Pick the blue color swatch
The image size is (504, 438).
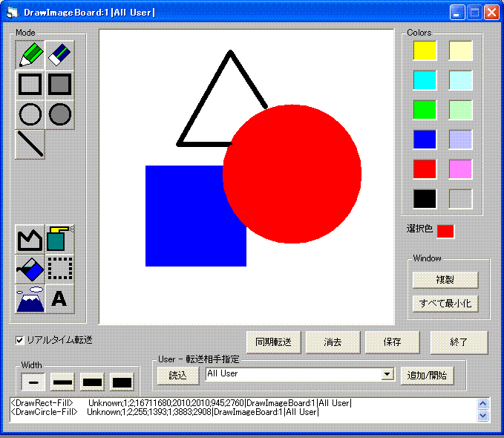tap(425, 140)
